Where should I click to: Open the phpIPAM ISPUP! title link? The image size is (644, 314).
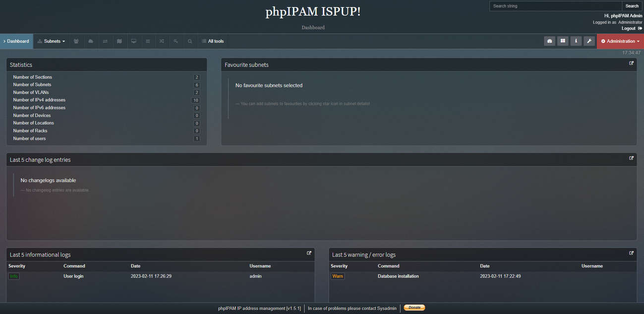(313, 12)
